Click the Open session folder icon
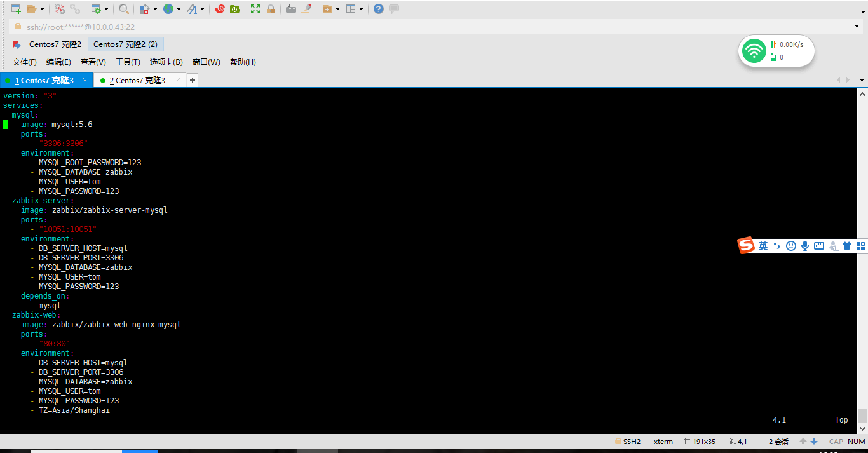The height and width of the screenshot is (453, 868). [31, 9]
